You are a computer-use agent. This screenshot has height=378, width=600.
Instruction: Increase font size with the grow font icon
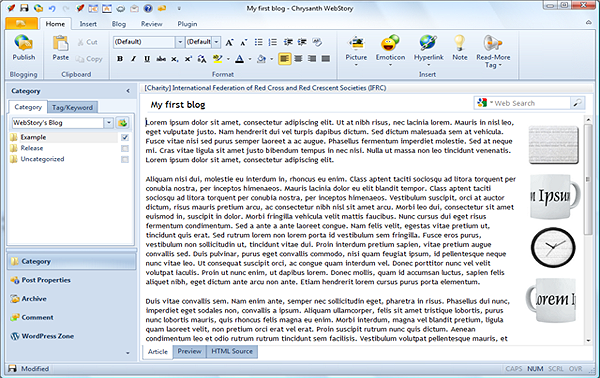point(229,42)
